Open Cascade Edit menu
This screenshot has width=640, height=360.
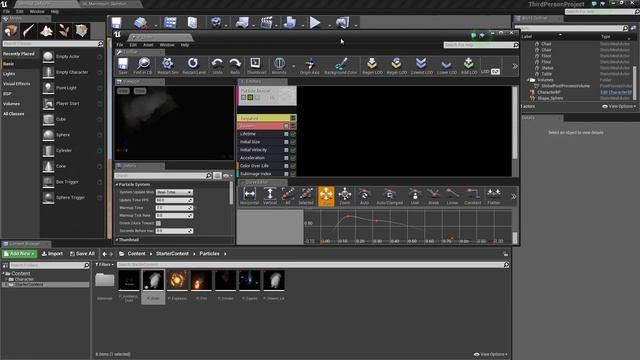tap(133, 45)
